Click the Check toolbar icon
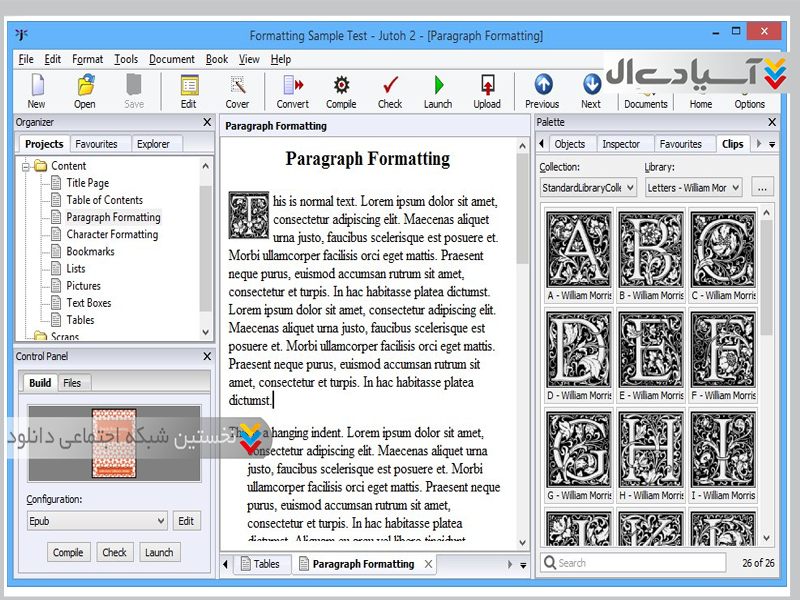The height and width of the screenshot is (600, 800). (x=390, y=90)
